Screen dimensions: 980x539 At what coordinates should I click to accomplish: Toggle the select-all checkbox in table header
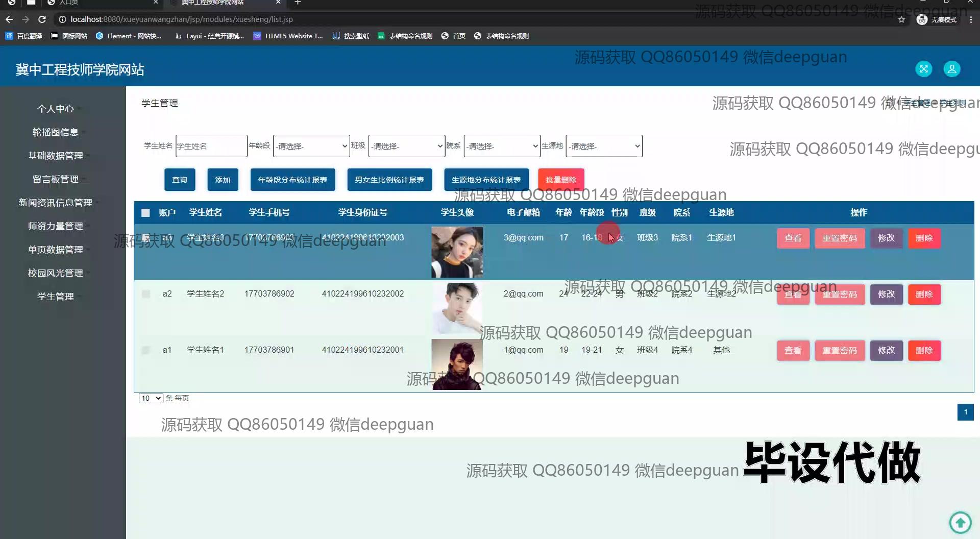point(145,213)
